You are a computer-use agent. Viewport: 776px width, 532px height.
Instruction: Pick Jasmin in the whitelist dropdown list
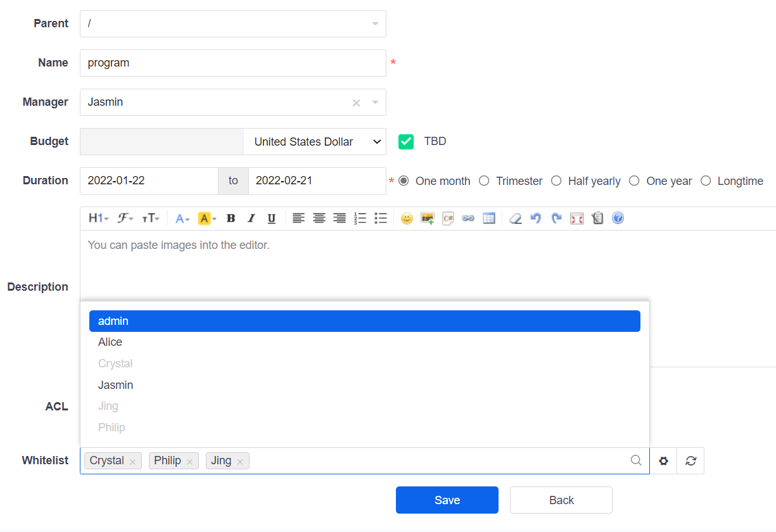tap(115, 385)
